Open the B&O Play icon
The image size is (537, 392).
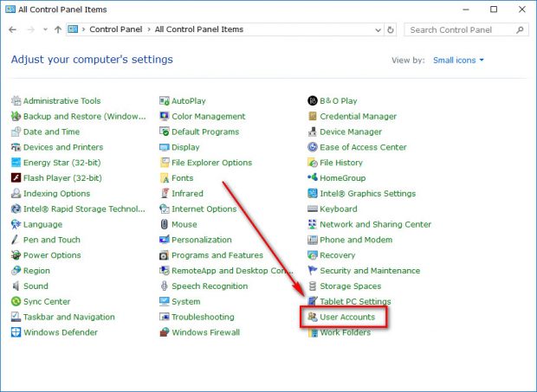[313, 101]
